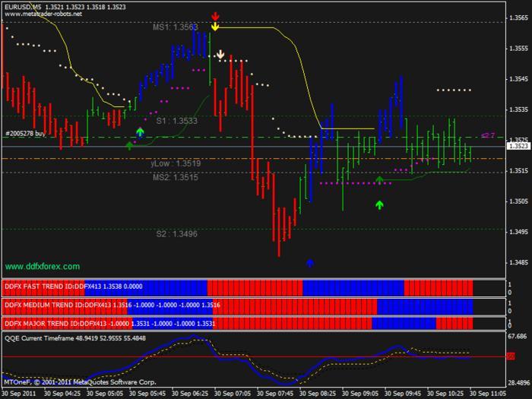Select the white down arrow sell signal
The width and height of the screenshot is (532, 399).
221,54
